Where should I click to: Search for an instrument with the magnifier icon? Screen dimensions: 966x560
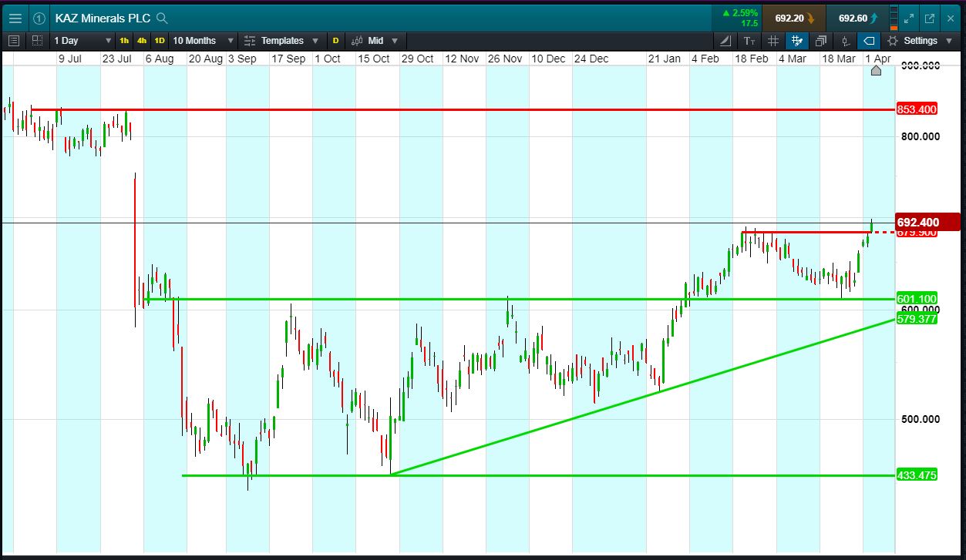(161, 18)
